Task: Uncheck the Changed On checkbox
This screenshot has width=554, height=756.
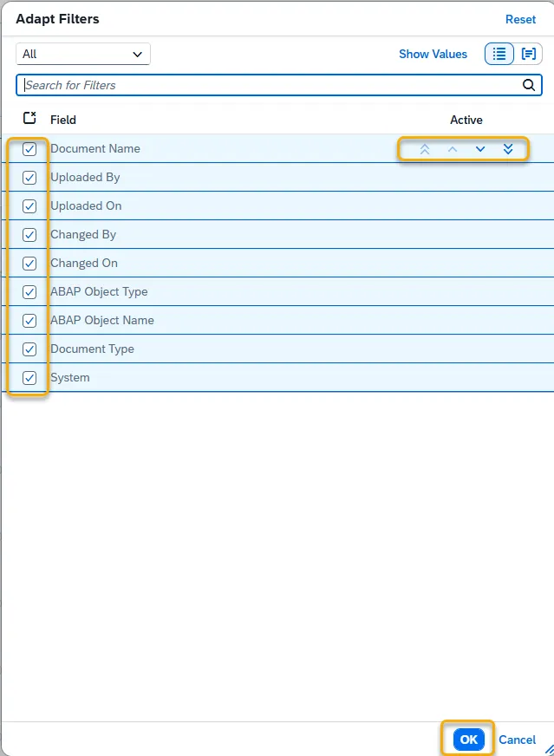Action: click(29, 264)
